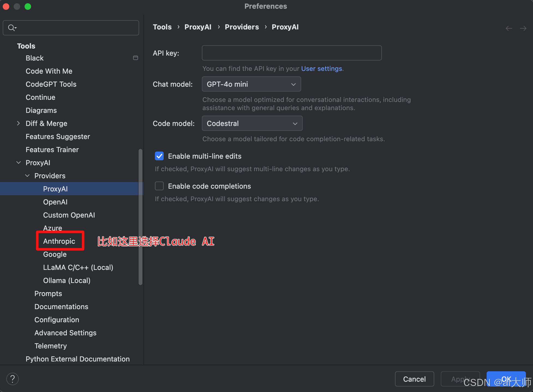Open Ollama (Local) provider settings
This screenshot has height=392, width=533.
click(67, 281)
